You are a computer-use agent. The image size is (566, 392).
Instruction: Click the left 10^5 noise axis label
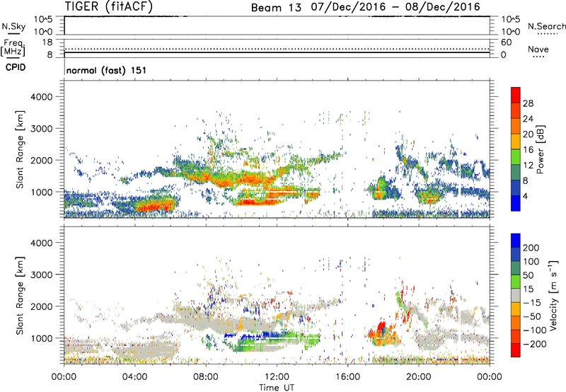(x=44, y=19)
